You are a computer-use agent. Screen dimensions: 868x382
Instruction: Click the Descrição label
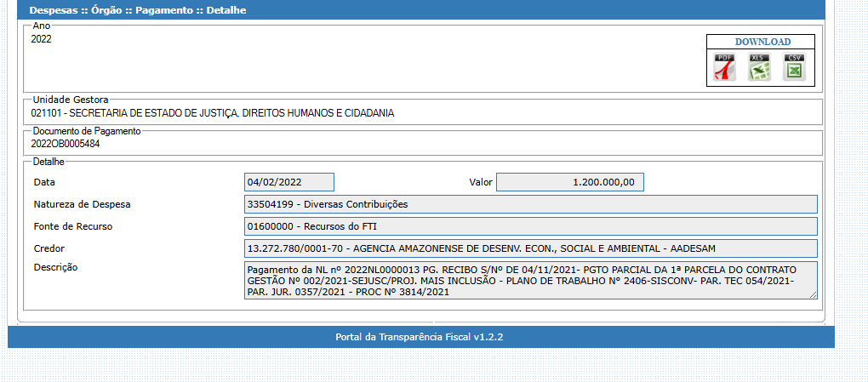[x=55, y=267]
